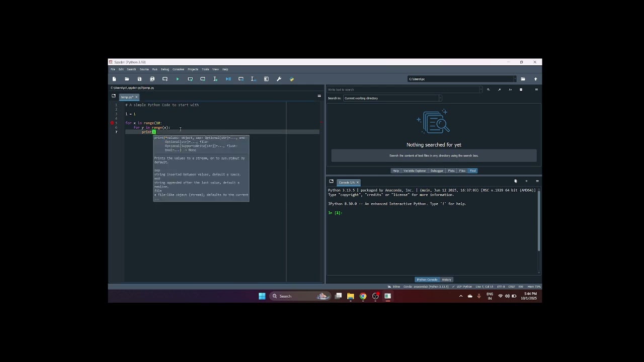
Task: Open Preferences with the wrench icon
Action: [x=279, y=79]
